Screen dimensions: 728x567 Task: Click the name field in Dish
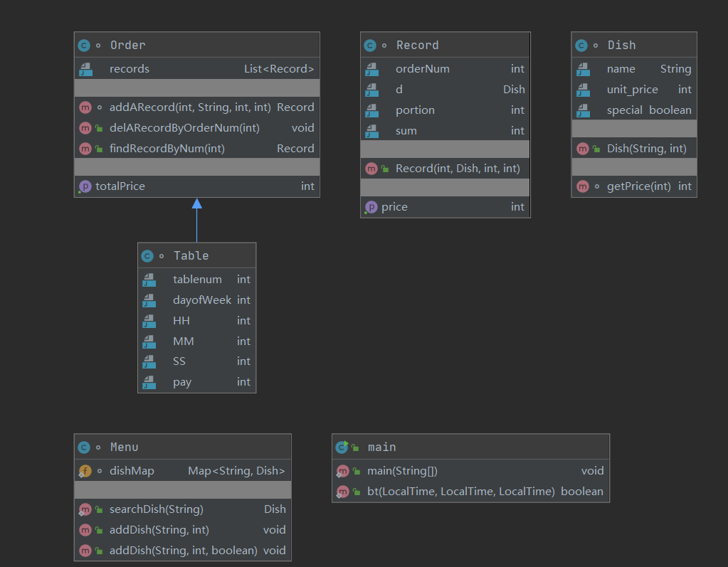(634, 69)
